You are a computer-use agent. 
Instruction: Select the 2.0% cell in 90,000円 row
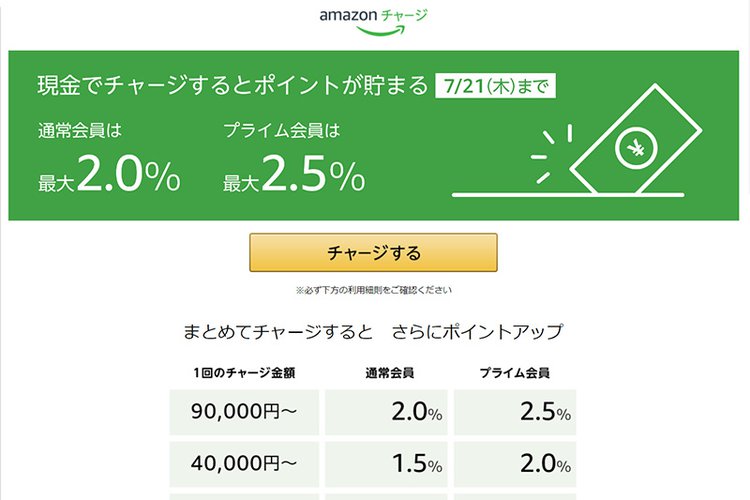pos(390,412)
